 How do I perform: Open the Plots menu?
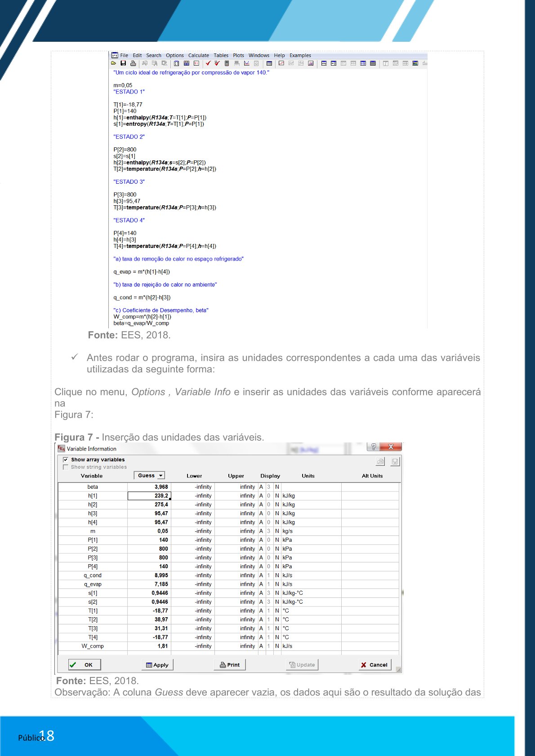238,55
